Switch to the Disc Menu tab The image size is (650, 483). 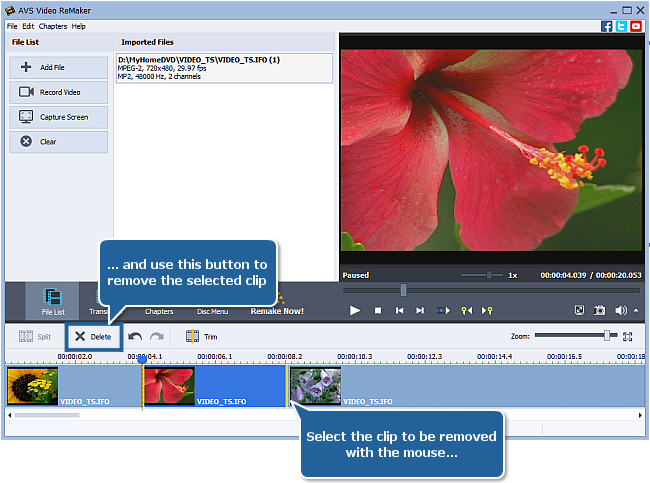pyautogui.click(x=212, y=311)
